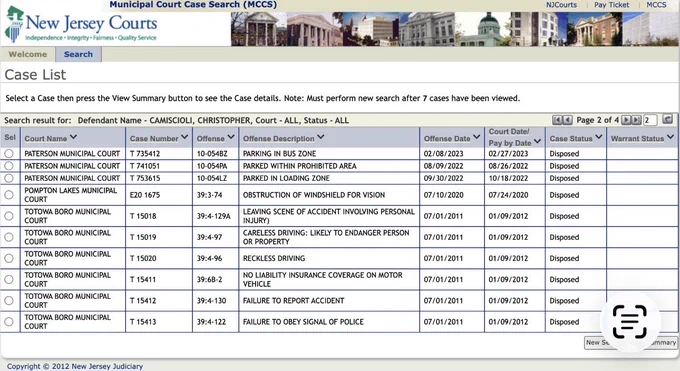680x371 pixels.
Task: Open the NJCourts link
Action: [x=561, y=5]
